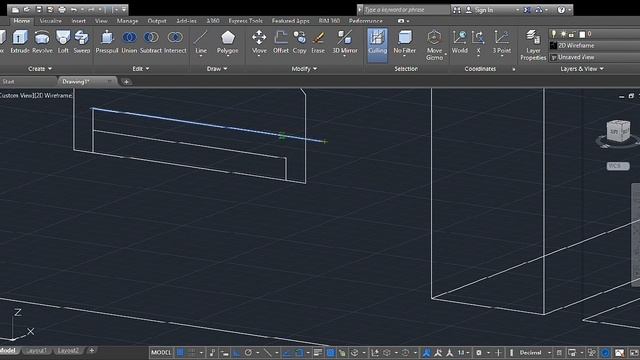This screenshot has width=640, height=360.
Task: Expand the Coordinates panel launcher arrow
Action: point(513,69)
